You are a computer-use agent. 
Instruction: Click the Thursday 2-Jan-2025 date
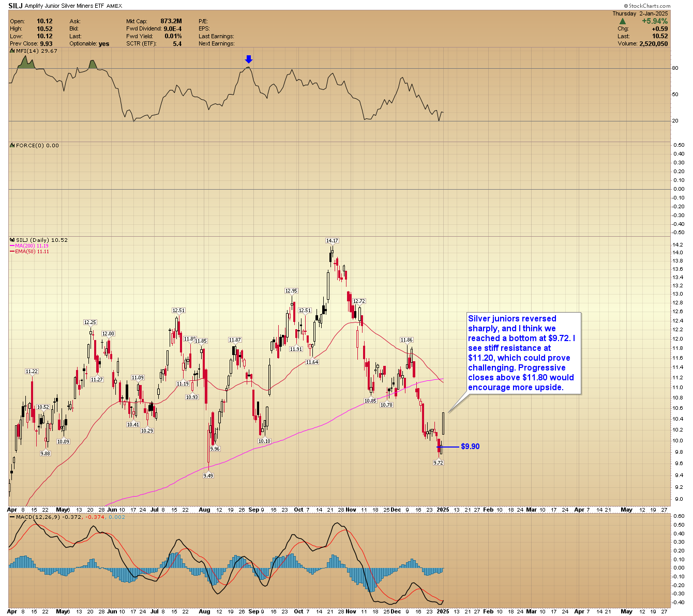pos(640,13)
